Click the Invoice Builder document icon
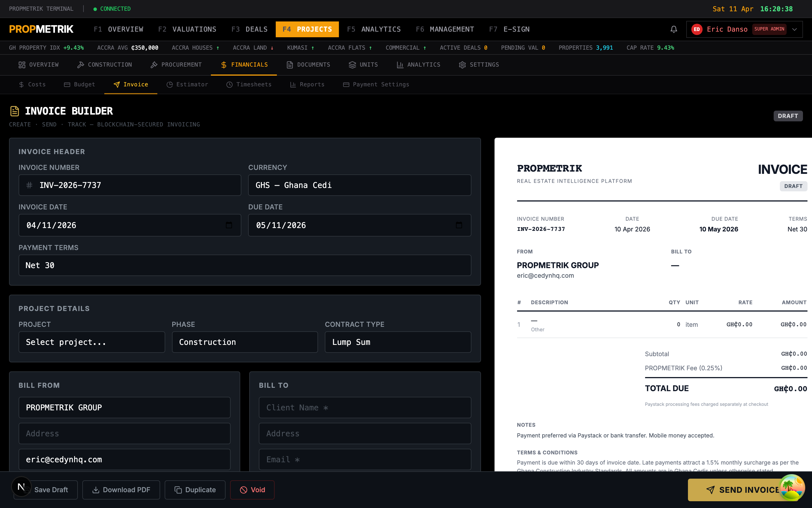The width and height of the screenshot is (812, 508). click(x=14, y=111)
